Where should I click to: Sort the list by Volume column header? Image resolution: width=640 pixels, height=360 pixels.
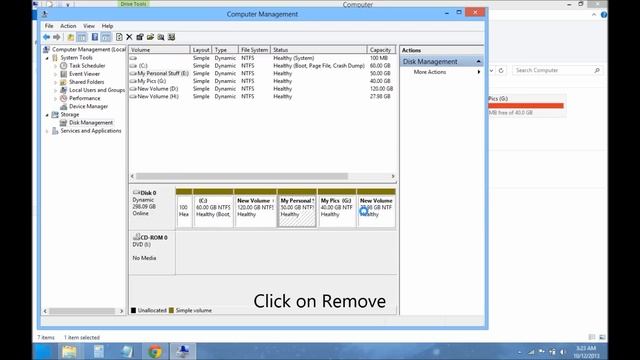pyautogui.click(x=159, y=50)
